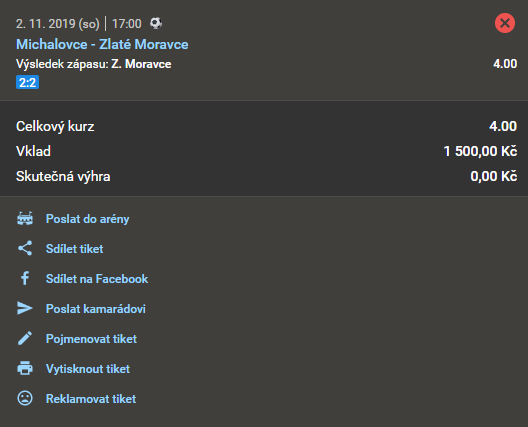Click the sad face complaint icon
Image resolution: width=528 pixels, height=427 pixels.
point(25,398)
